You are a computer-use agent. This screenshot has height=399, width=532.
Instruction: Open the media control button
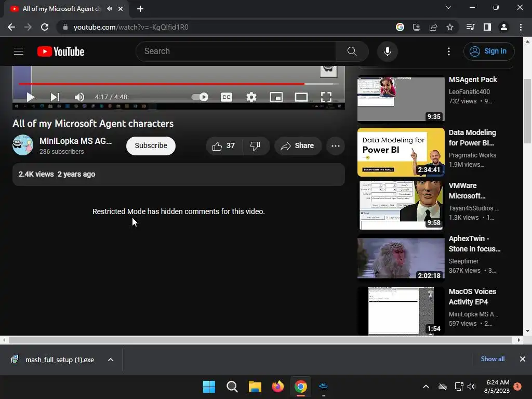pos(470,27)
